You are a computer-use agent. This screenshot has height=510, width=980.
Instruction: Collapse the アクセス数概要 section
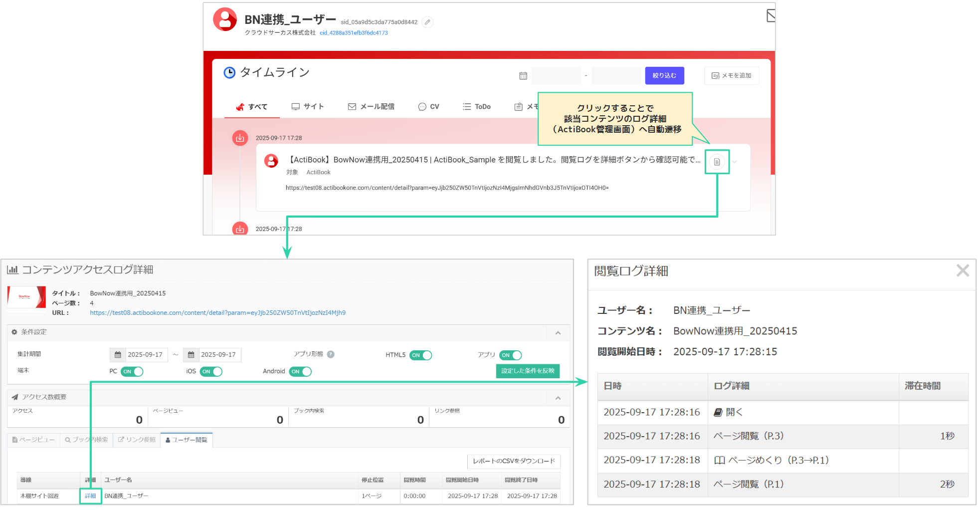point(558,398)
